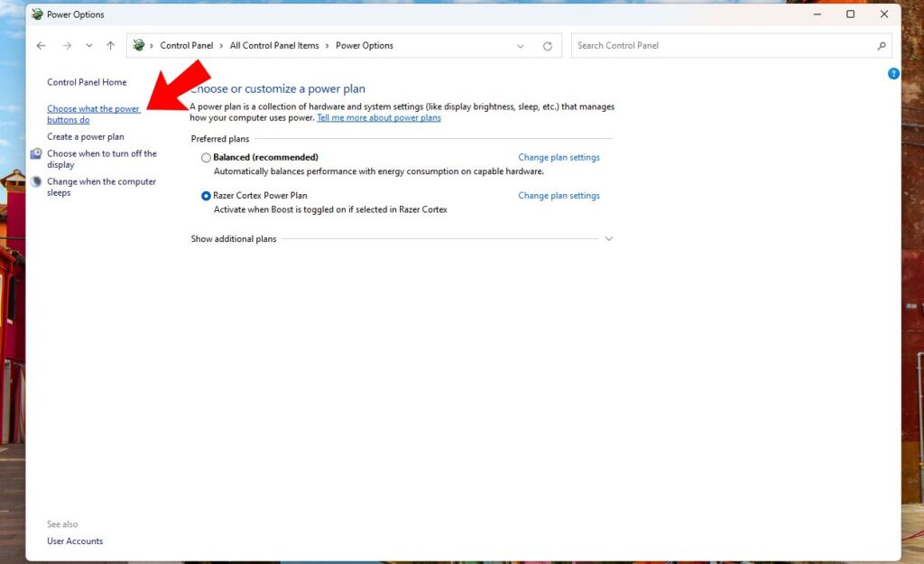Image resolution: width=924 pixels, height=564 pixels.
Task: Click 'Choose or customize a power plan' heading
Action: 278,89
